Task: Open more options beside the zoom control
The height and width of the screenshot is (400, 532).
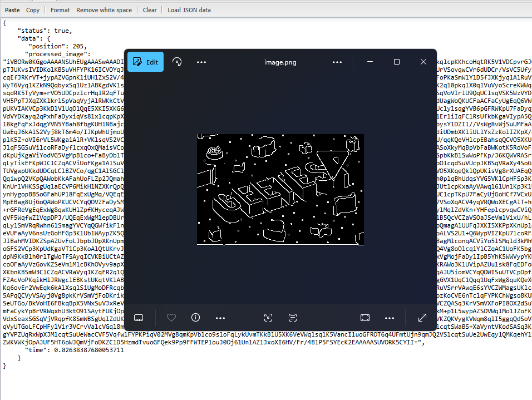Action: 390,317
